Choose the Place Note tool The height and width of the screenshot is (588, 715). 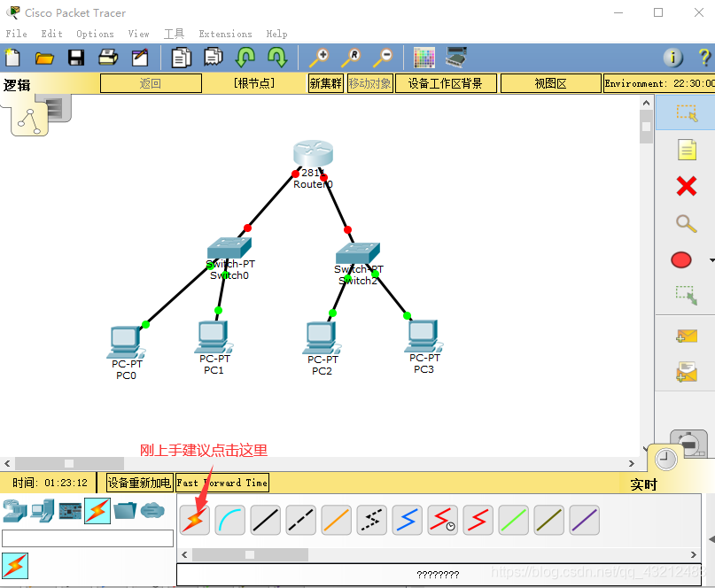pyautogui.click(x=687, y=150)
